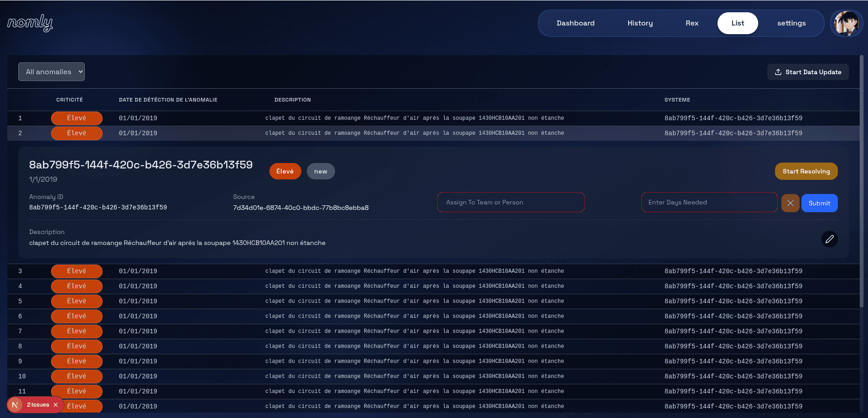Switch to the Dashboard tab
Screen dimensions: 868x418
(575, 23)
